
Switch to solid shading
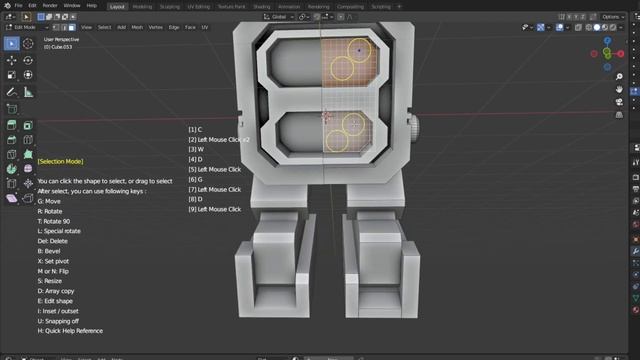(597, 27)
